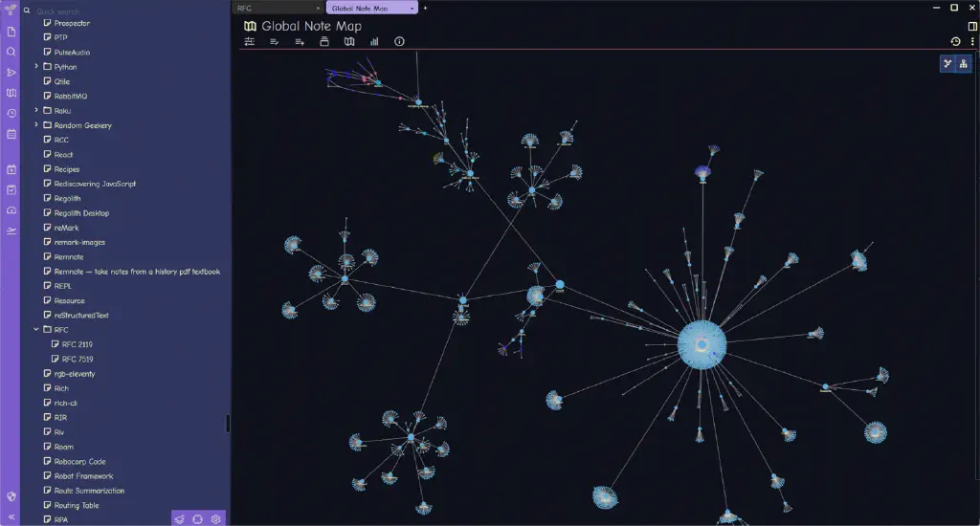The width and height of the screenshot is (980, 526).
Task: Select the Recipes note
Action: 66,169
